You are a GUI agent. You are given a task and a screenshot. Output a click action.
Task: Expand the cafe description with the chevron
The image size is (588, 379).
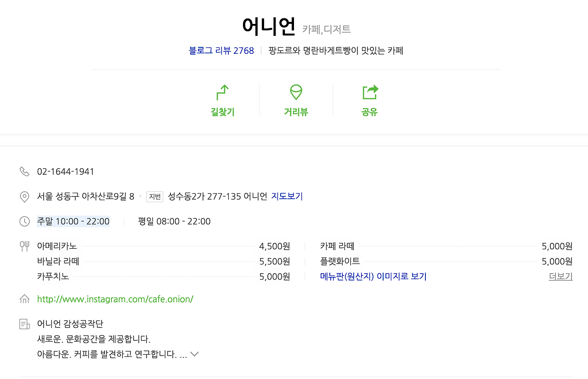click(x=194, y=354)
